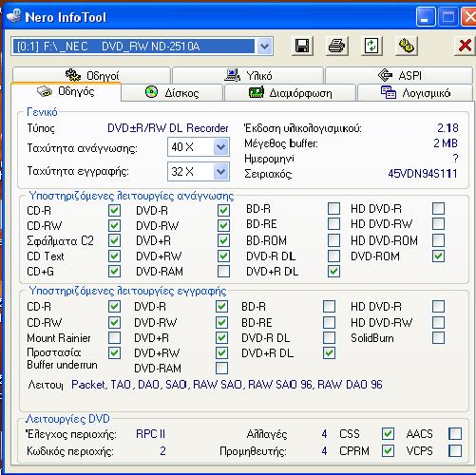Screen dimensions: 476x475
Task: Switch to the Οδηγοί tab
Action: [x=91, y=75]
